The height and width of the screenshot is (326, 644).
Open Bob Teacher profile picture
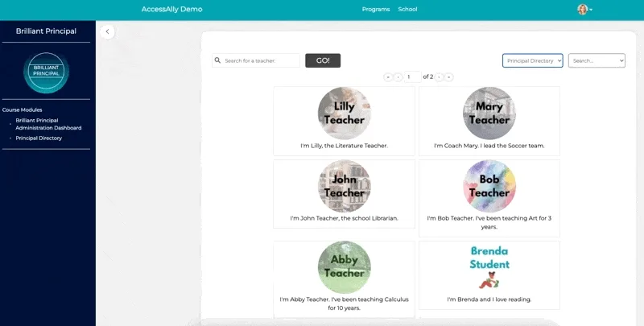click(x=489, y=186)
